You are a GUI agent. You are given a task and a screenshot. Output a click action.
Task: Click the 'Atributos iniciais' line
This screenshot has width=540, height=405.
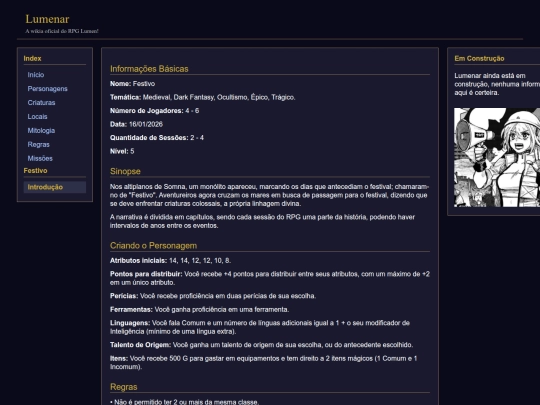[x=170, y=261]
